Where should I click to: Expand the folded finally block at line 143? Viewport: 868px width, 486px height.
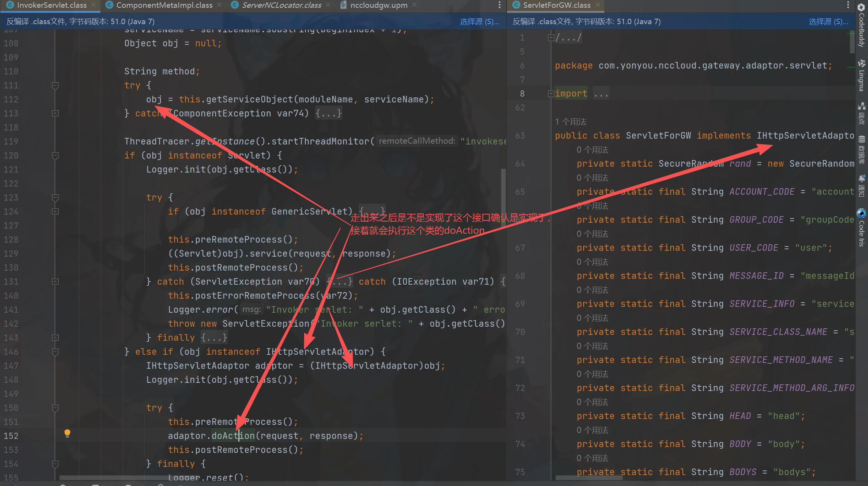pyautogui.click(x=55, y=338)
